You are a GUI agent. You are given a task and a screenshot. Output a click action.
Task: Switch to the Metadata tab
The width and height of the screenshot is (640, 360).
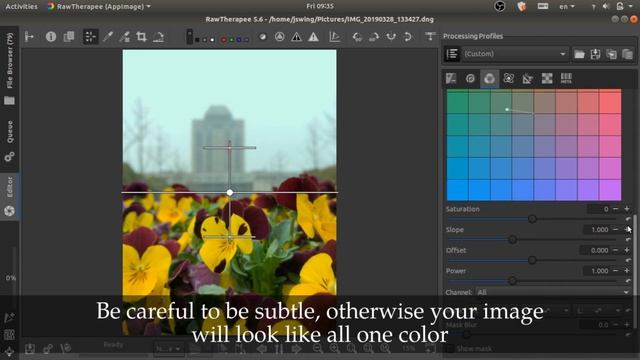(566, 78)
